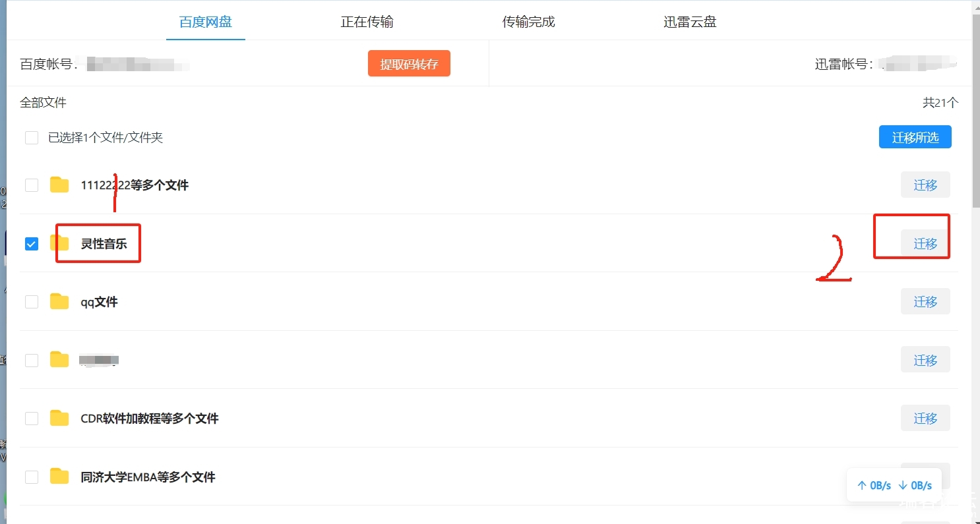Select checkbox for 11122222等多个文件
The height and width of the screenshot is (524, 980).
tap(32, 185)
